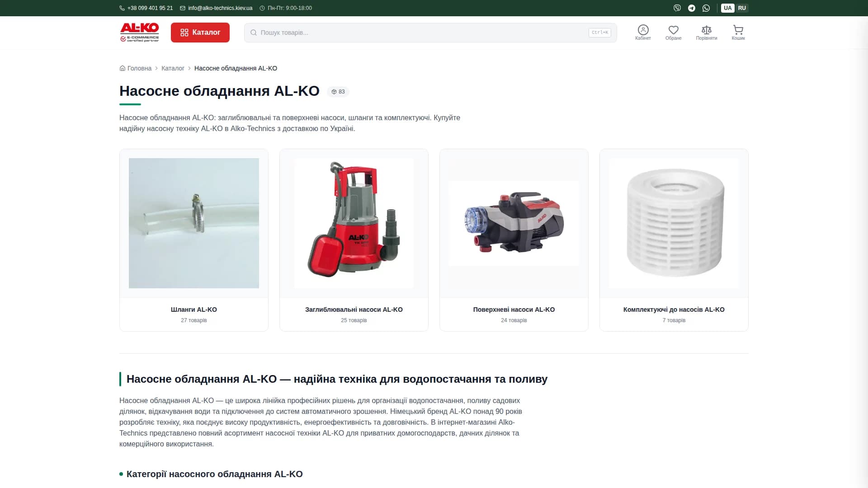Switch language to UA
868x488 pixels.
(x=727, y=8)
